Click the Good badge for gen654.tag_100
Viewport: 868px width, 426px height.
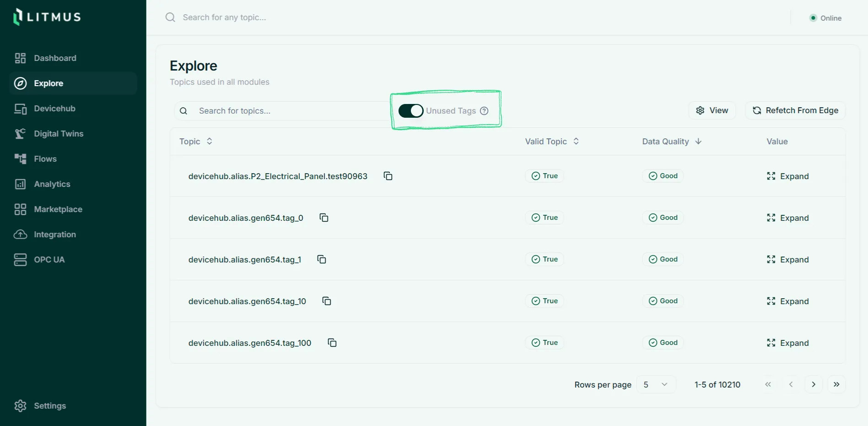663,343
